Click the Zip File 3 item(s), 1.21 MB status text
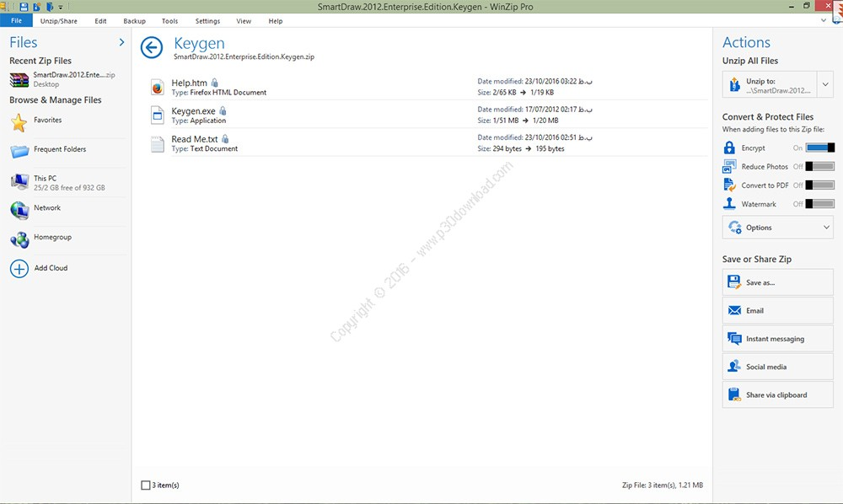This screenshot has width=843, height=504. coord(663,485)
